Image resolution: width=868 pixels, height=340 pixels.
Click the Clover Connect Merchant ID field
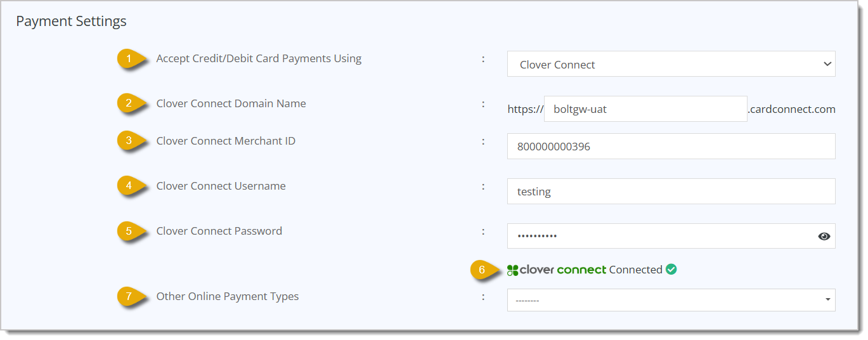click(x=671, y=147)
